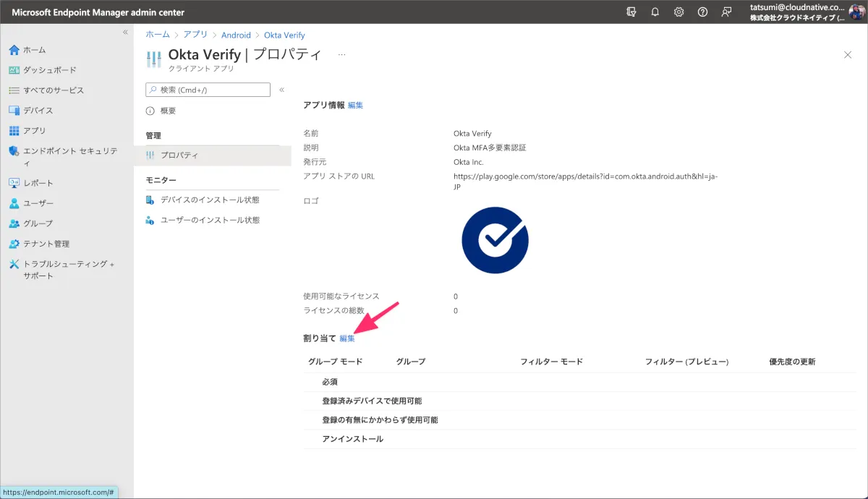This screenshot has width=868, height=499.
Task: Click the 検索 (Cmd+/) search field
Action: 208,90
